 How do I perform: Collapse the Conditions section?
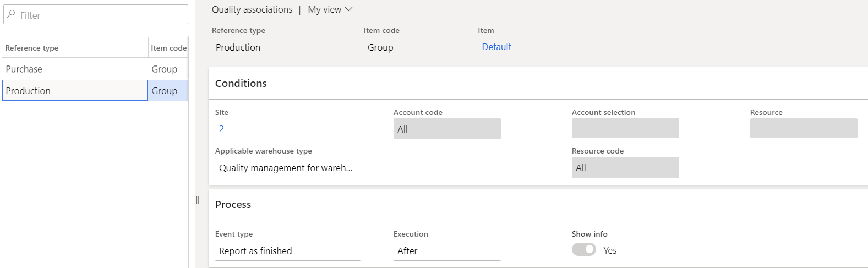pyautogui.click(x=241, y=84)
